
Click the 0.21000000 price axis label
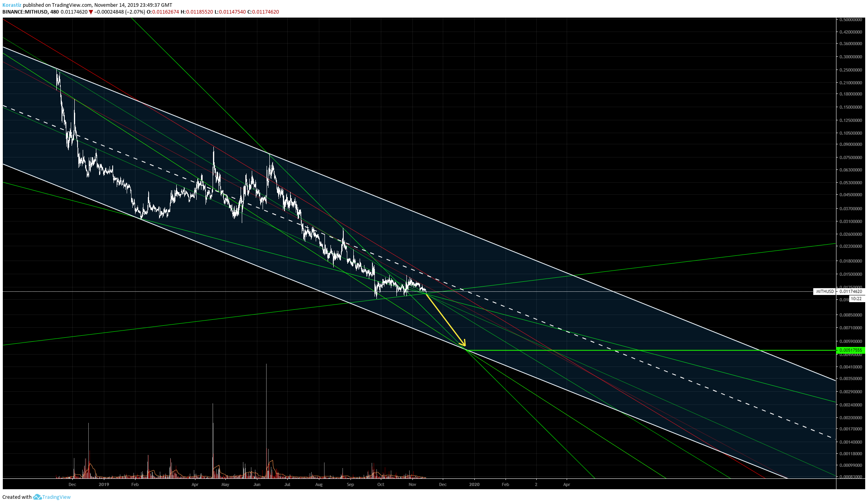(851, 83)
